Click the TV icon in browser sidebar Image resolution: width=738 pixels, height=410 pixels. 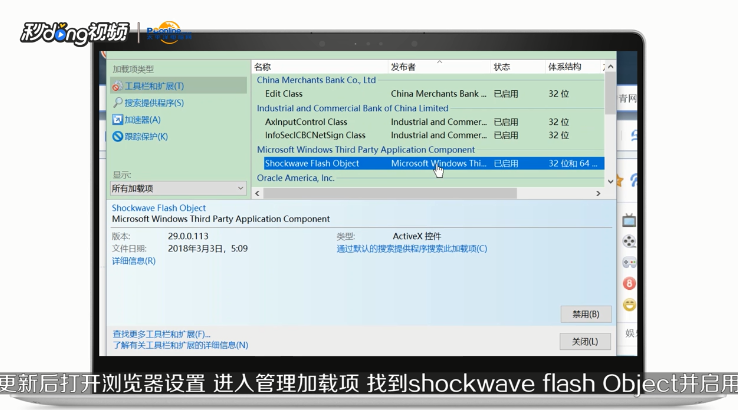coord(629,220)
